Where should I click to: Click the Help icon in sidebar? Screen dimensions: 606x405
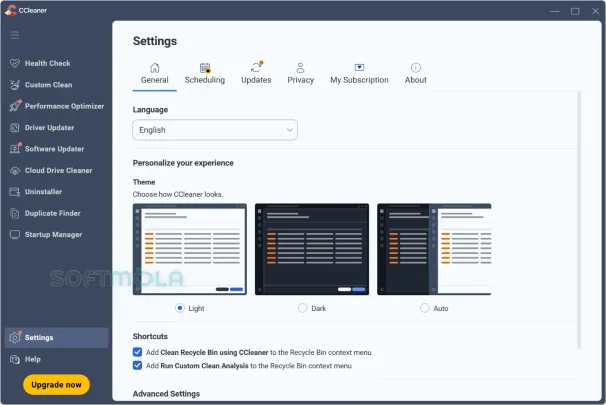tap(15, 359)
